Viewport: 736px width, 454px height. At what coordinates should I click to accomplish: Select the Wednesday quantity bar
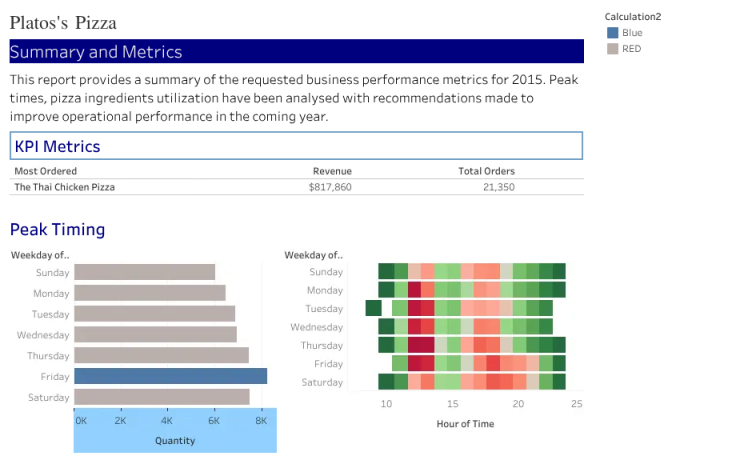(155, 334)
